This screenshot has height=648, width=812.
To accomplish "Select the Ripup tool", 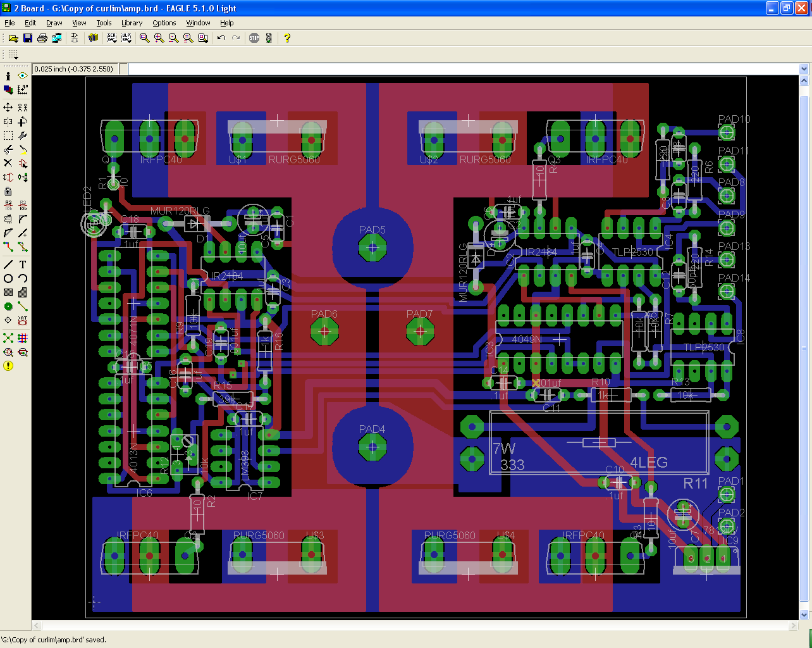I will [23, 247].
